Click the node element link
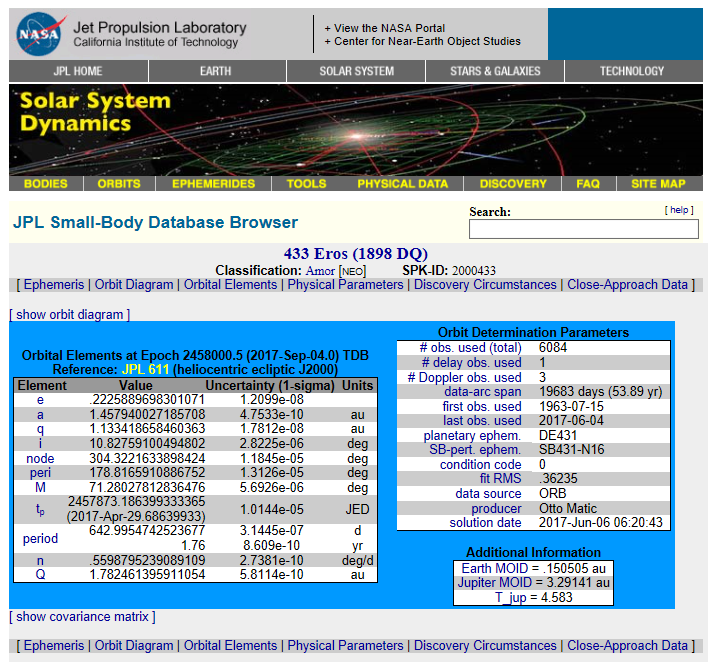 tap(40, 458)
